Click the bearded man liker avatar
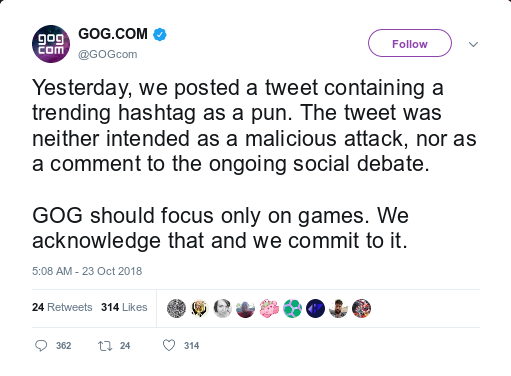The image size is (511, 376). [x=338, y=308]
